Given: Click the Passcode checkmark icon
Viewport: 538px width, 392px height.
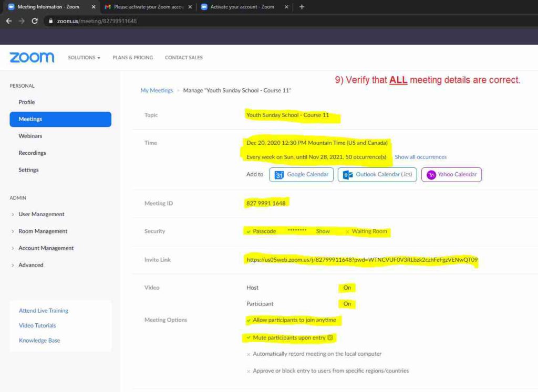Looking at the screenshot, I should [249, 231].
